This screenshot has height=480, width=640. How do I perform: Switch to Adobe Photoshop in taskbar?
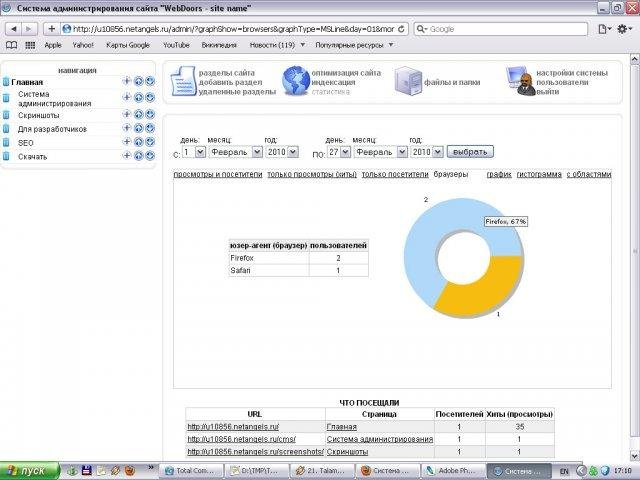pyautogui.click(x=453, y=471)
